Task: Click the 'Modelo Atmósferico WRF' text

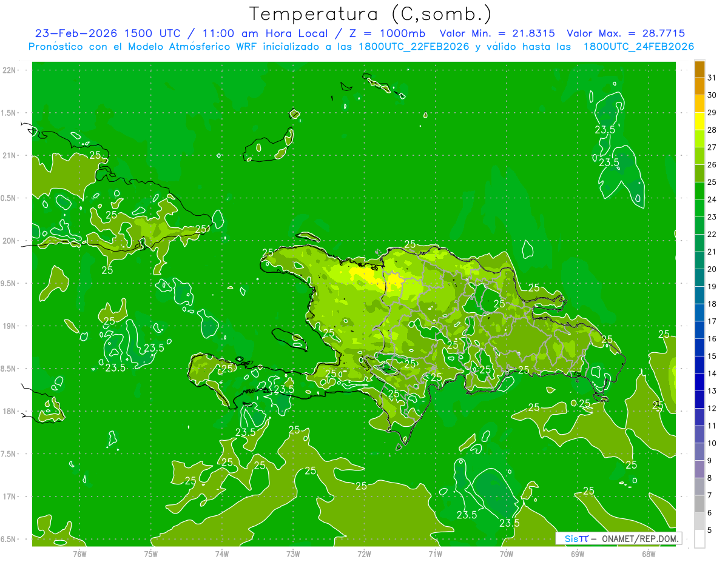Action: (191, 47)
